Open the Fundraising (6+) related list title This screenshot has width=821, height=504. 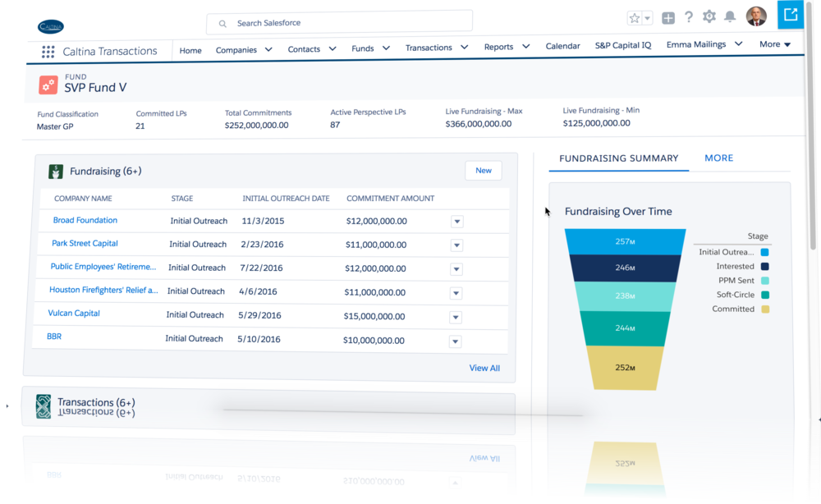click(106, 171)
